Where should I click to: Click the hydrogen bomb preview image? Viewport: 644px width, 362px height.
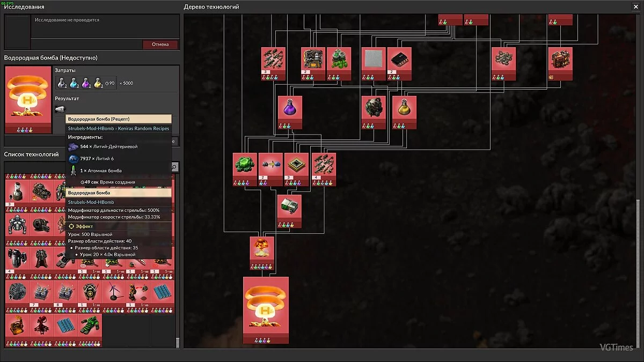tap(27, 98)
